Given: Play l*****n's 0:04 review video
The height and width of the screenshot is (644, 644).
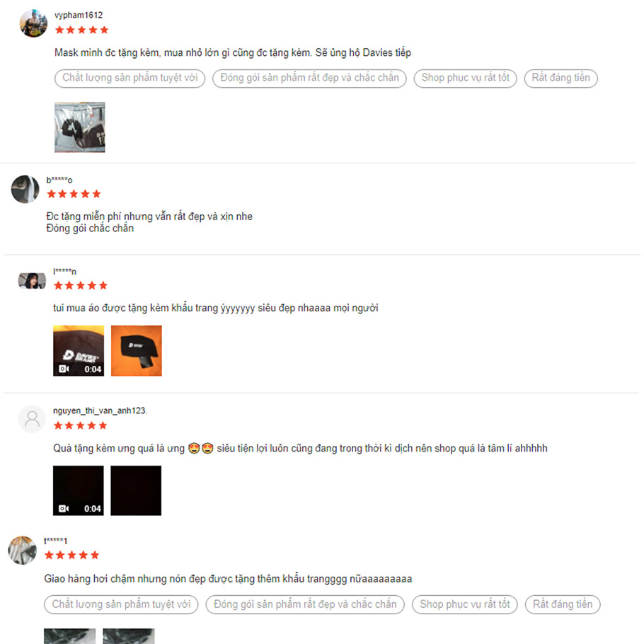Looking at the screenshot, I should click(x=79, y=351).
